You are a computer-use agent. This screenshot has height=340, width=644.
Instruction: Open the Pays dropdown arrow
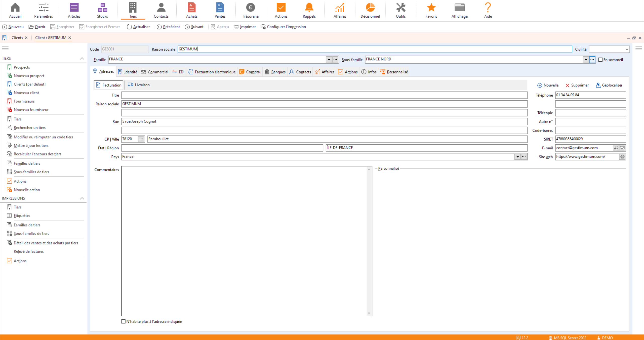point(517,157)
